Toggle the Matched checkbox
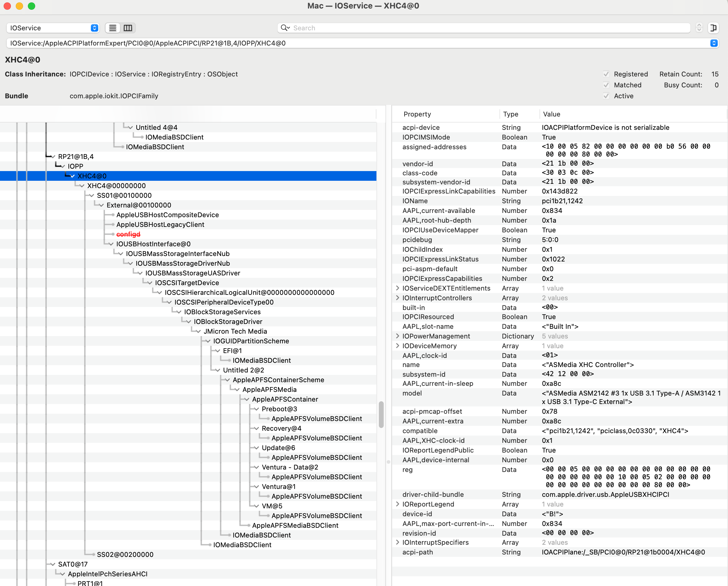The width and height of the screenshot is (728, 586). (x=606, y=85)
